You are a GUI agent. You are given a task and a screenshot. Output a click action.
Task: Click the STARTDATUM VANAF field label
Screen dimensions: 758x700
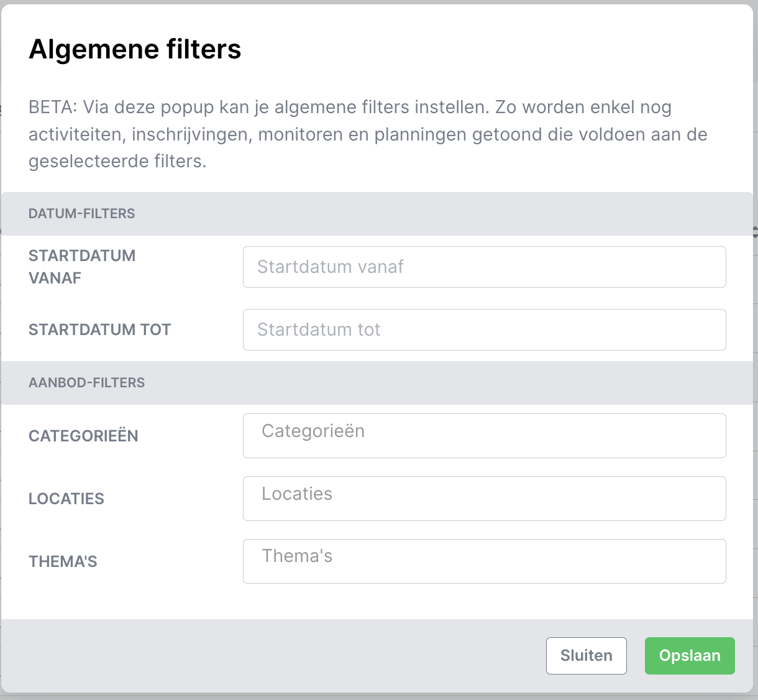point(82,267)
